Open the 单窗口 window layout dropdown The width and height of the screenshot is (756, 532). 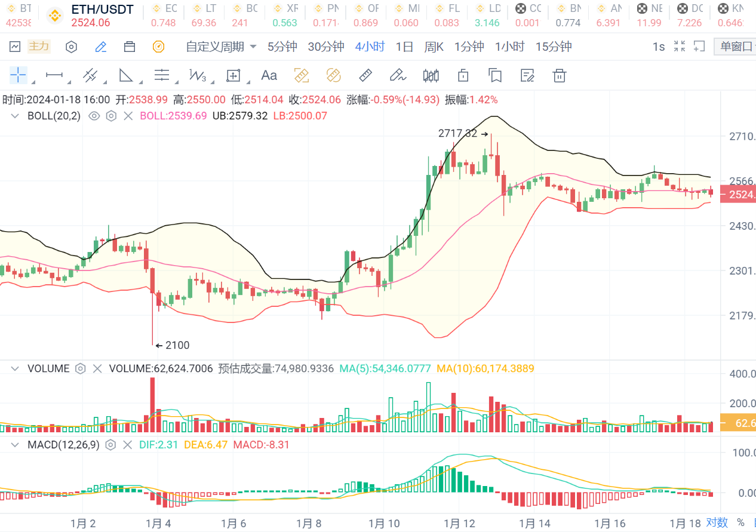point(736,47)
